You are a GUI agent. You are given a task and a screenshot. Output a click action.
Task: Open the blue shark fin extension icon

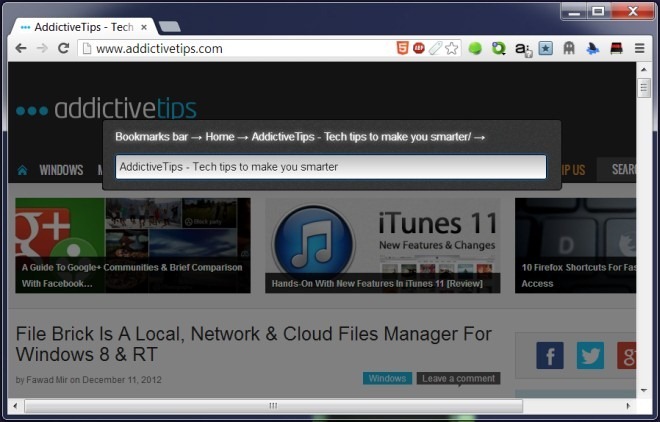(x=593, y=49)
